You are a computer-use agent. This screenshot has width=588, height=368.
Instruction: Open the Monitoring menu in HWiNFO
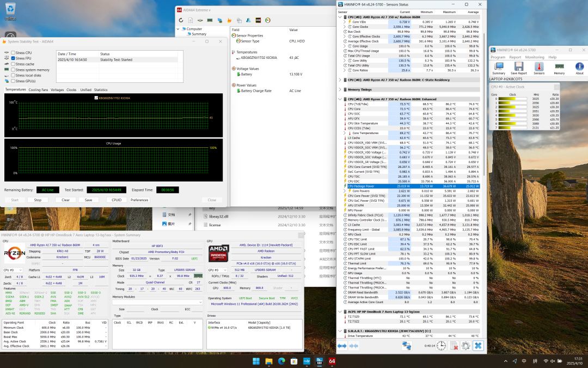point(535,57)
